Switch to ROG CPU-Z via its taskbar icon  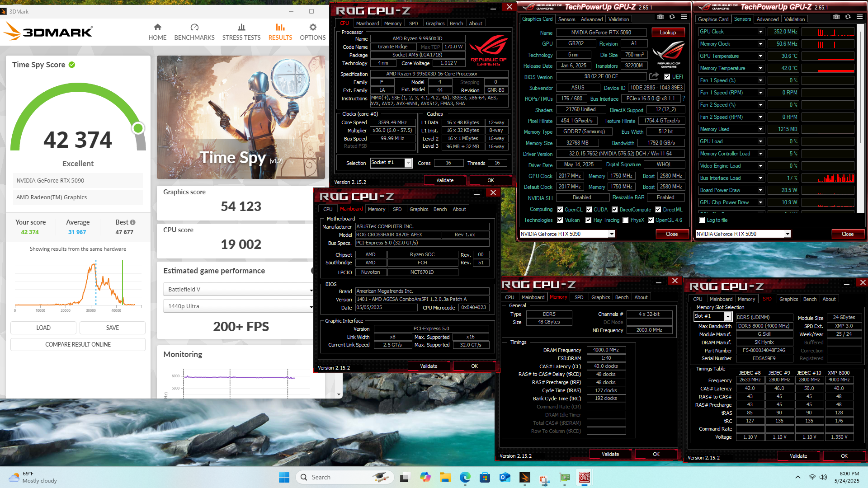tap(585, 477)
